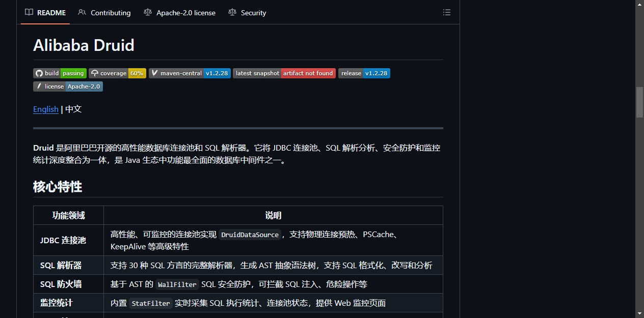
Task: Click the license Apache-2.0 badge
Action: point(68,86)
